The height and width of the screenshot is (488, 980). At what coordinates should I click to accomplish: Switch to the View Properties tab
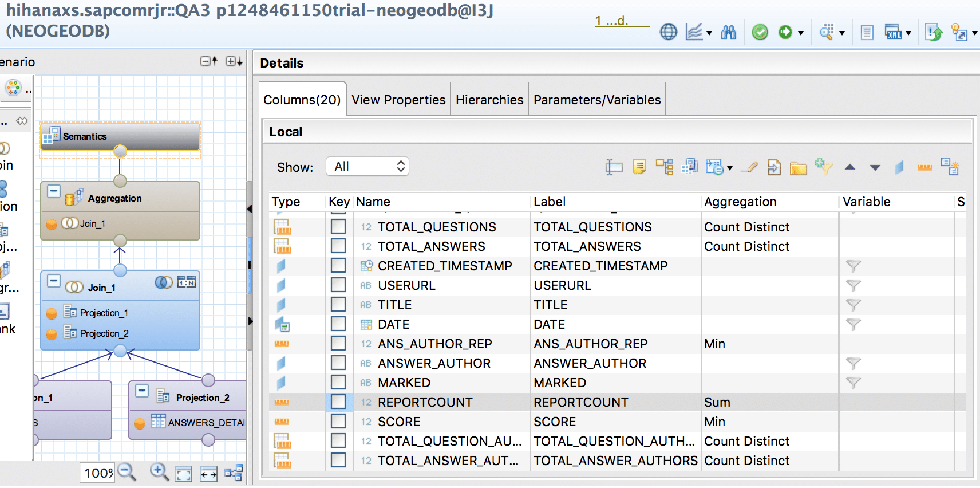click(398, 100)
